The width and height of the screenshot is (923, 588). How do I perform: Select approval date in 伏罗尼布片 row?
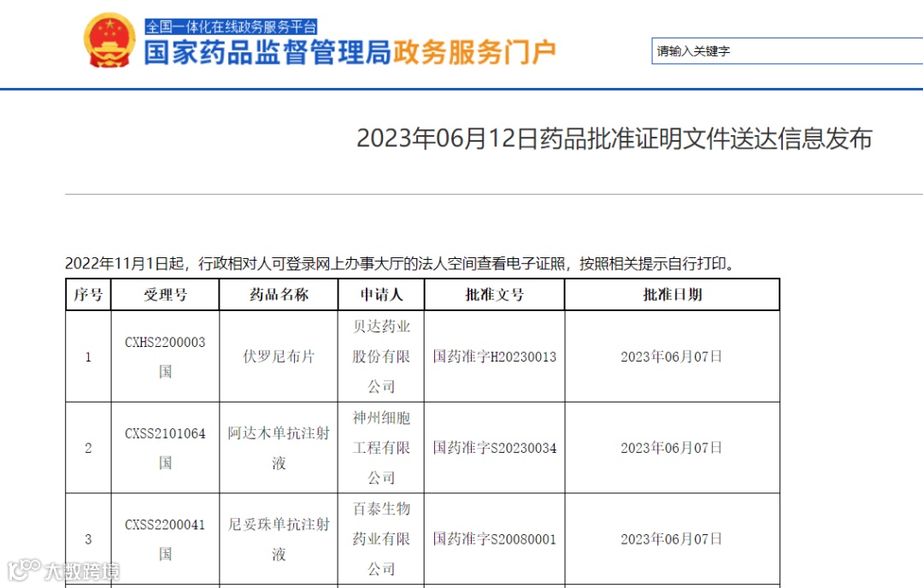tap(672, 356)
